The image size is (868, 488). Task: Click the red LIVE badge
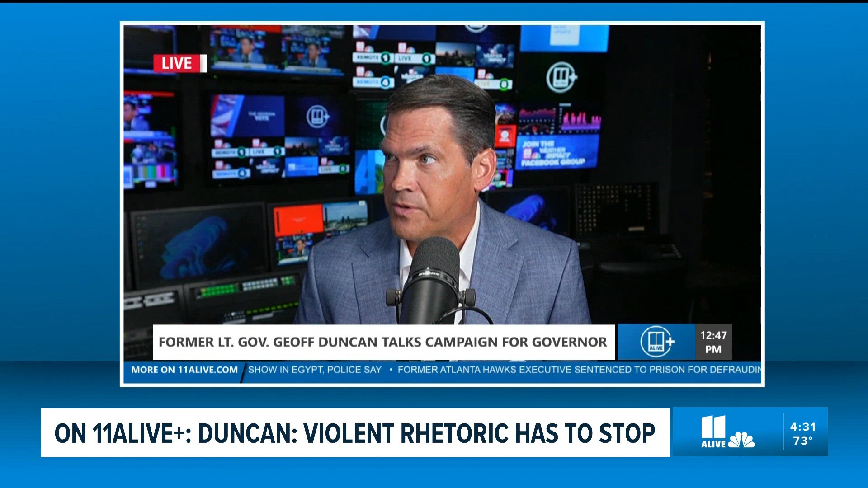tap(179, 63)
